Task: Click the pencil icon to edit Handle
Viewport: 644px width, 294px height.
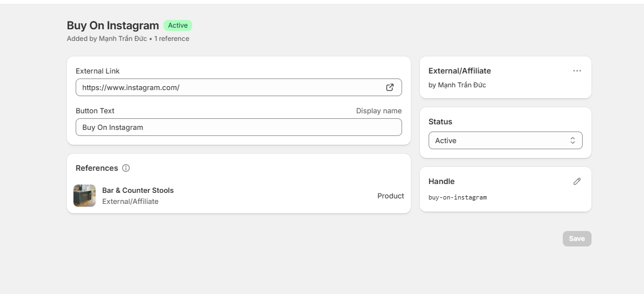Action: (577, 181)
